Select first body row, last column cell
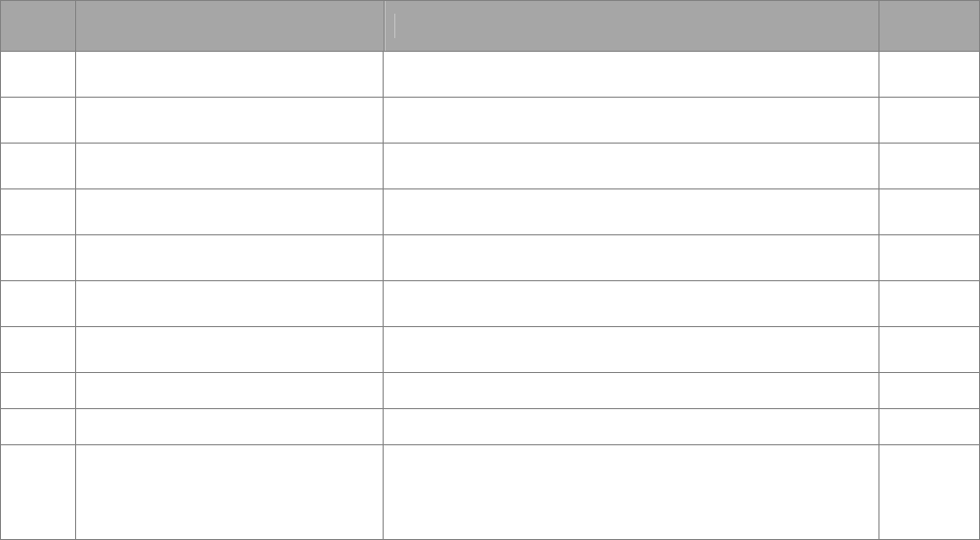This screenshot has width=980, height=540. tap(928, 74)
